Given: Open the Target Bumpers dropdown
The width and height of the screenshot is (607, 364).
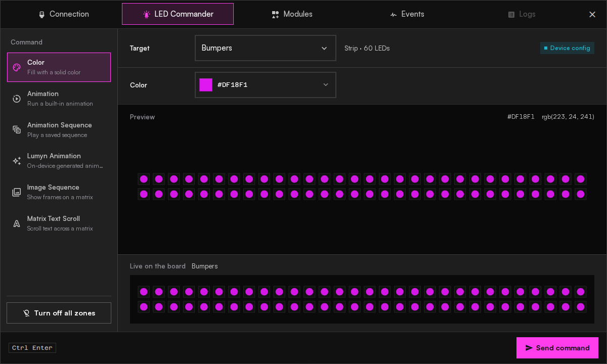Looking at the screenshot, I should coord(266,48).
